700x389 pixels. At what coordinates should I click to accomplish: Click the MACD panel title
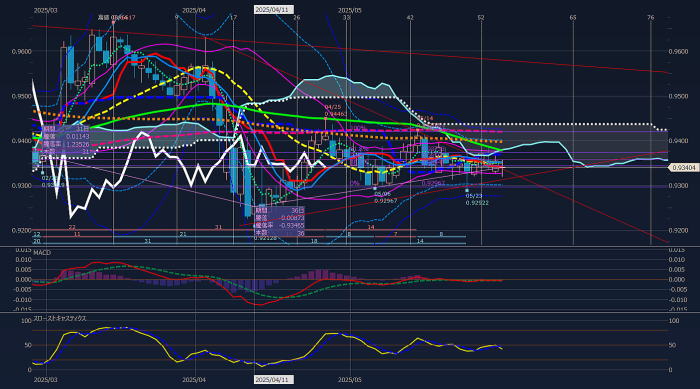[42, 253]
